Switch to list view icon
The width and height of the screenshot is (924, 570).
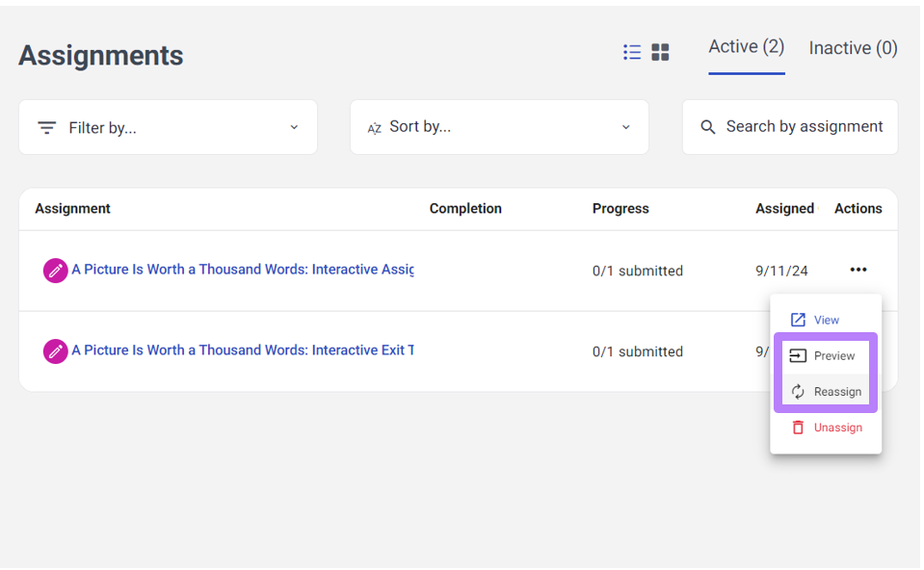tap(632, 52)
